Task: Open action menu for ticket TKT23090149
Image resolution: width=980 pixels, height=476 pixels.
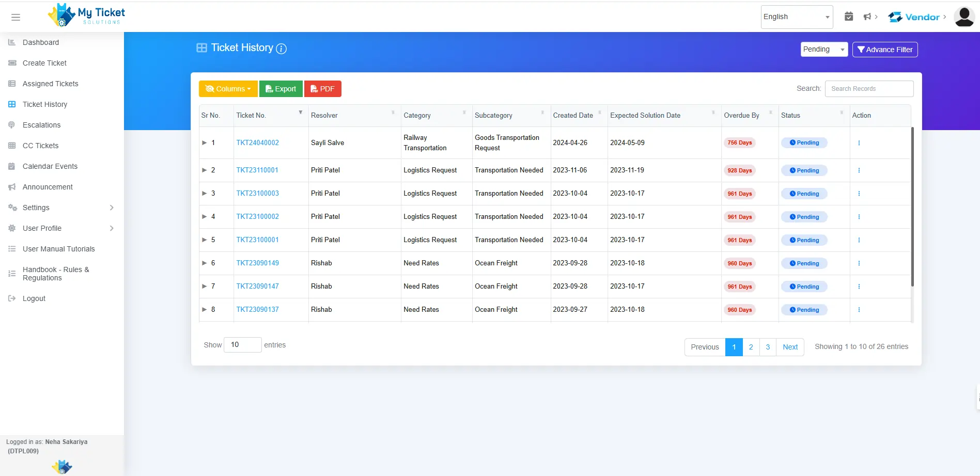Action: pos(859,263)
